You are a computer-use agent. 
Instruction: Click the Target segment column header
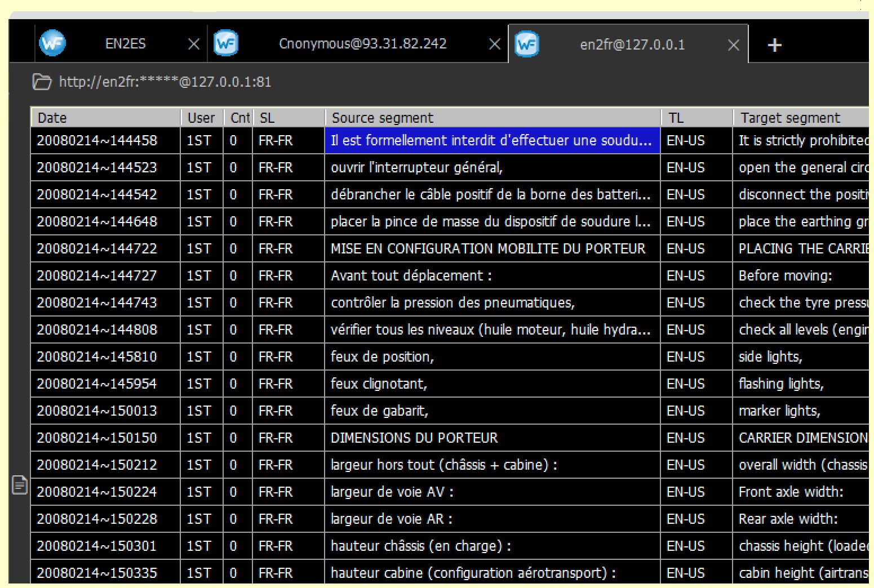tap(800, 118)
